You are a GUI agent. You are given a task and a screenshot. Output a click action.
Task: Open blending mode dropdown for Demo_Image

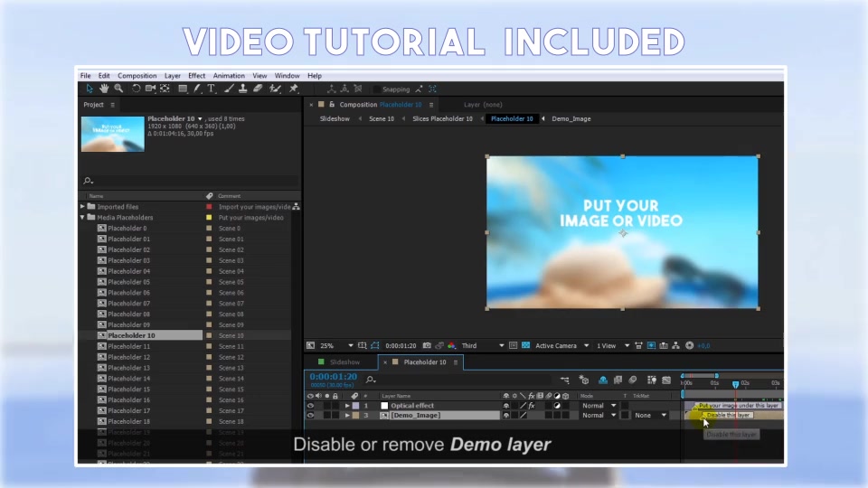(599, 415)
